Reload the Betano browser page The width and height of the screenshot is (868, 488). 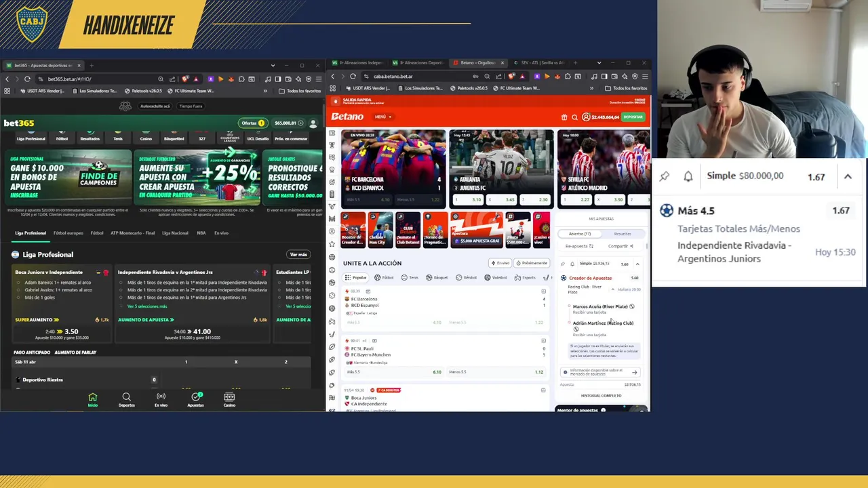[353, 77]
